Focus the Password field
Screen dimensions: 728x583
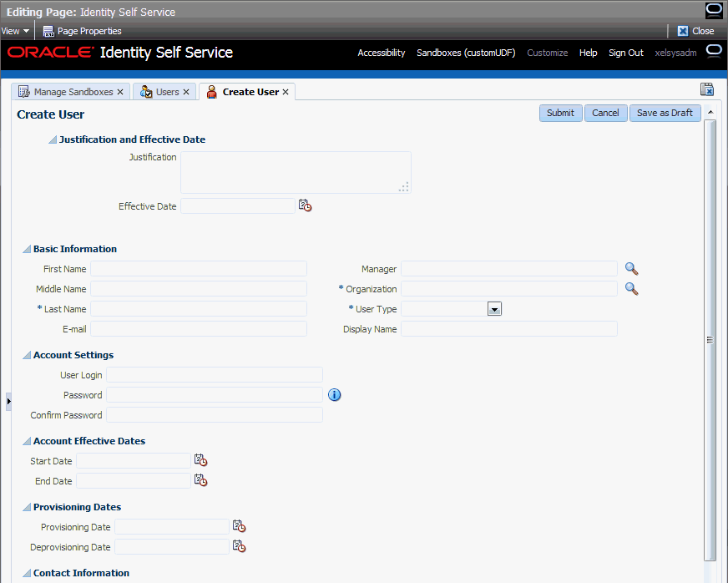point(215,394)
